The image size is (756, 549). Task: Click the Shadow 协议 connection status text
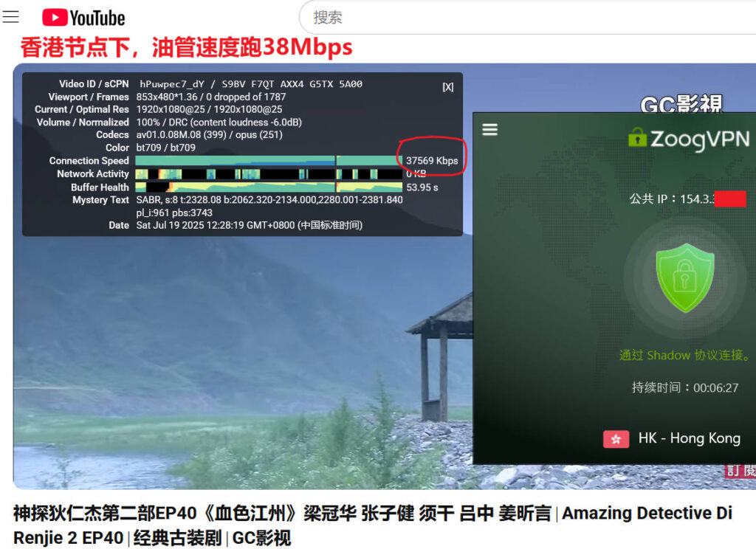coord(684,355)
